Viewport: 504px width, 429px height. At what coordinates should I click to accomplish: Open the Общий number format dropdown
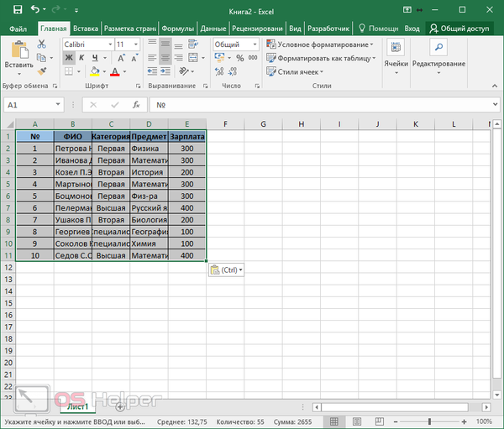255,44
